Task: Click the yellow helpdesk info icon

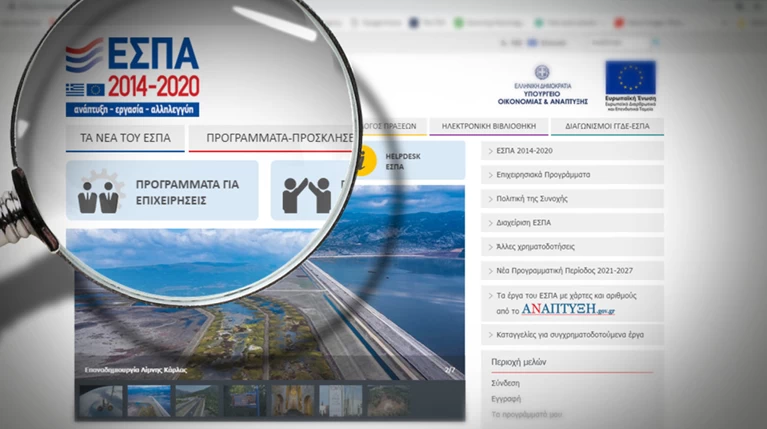Action: coord(365,161)
